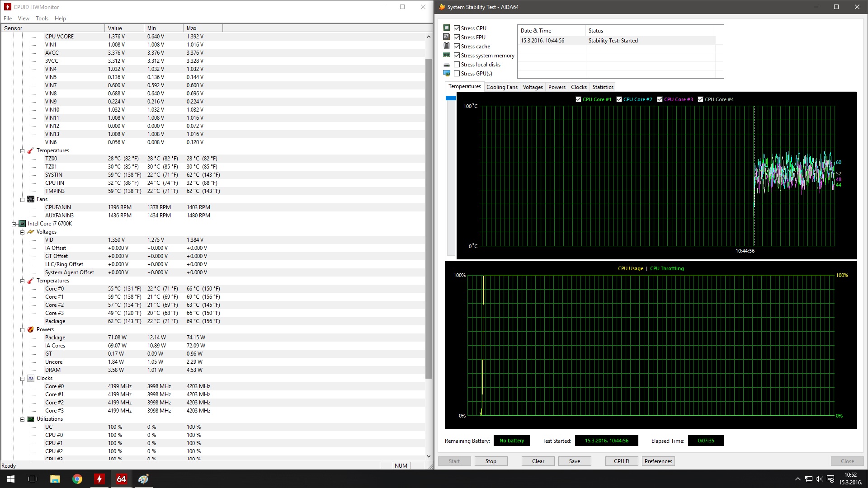Click the Powers section flame icon
Image resolution: width=868 pixels, height=488 pixels.
point(31,329)
